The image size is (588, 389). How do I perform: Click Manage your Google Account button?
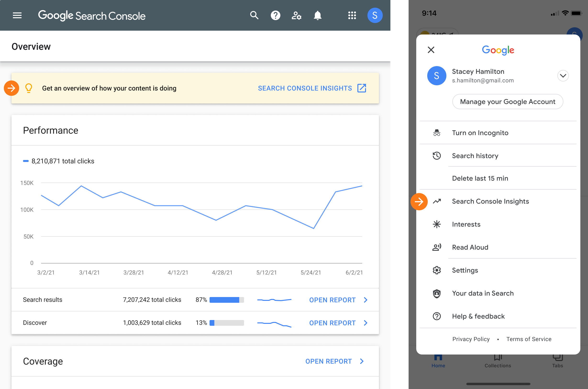tap(507, 102)
